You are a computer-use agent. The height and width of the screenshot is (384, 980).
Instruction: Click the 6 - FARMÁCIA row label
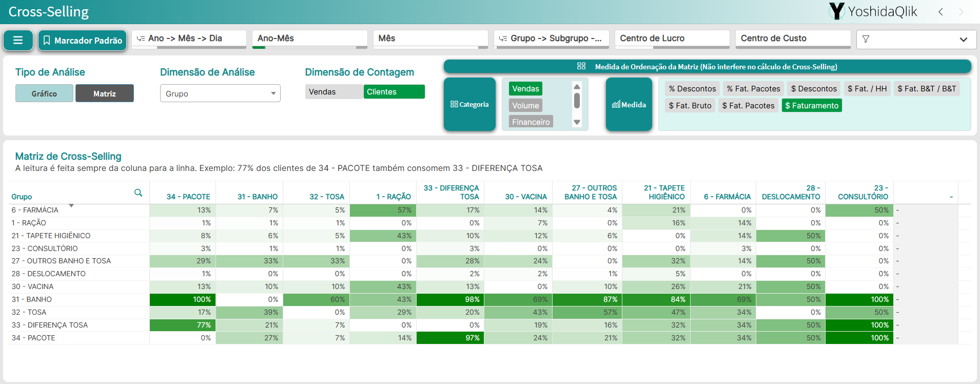click(x=35, y=210)
